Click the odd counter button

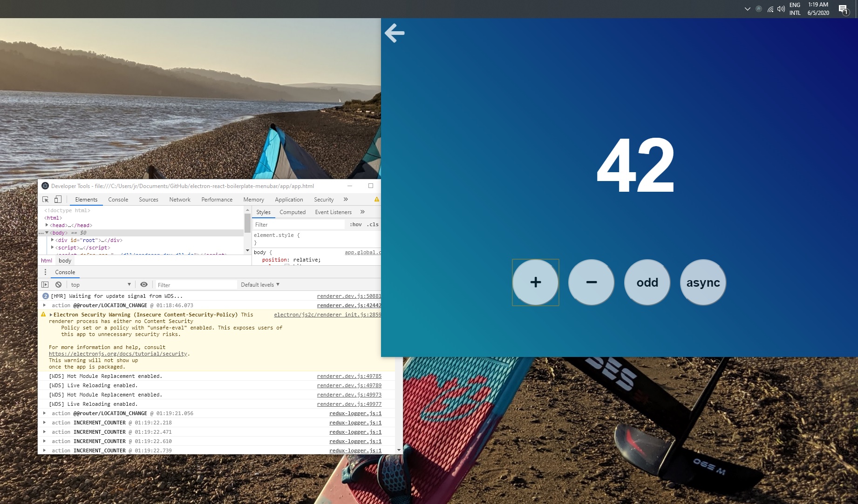(x=647, y=282)
